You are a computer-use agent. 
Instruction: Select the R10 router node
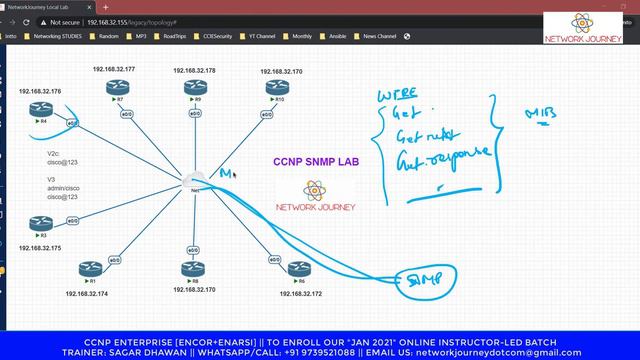(x=278, y=88)
